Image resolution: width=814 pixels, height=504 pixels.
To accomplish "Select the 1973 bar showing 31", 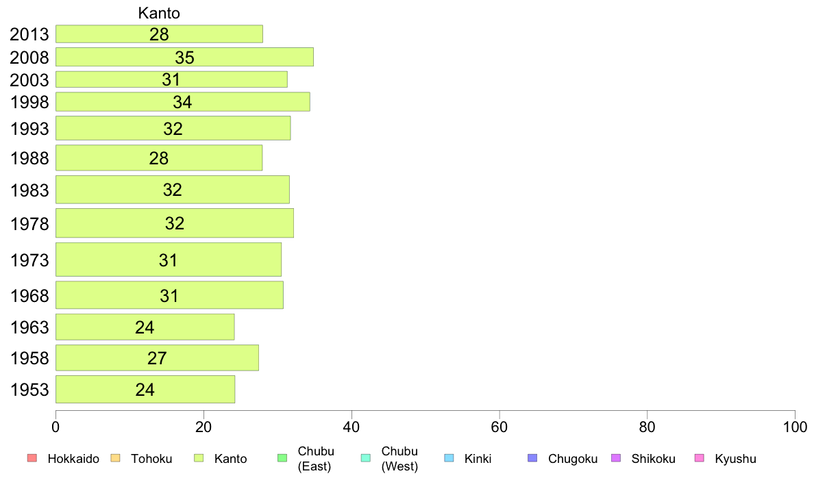I will [x=168, y=260].
